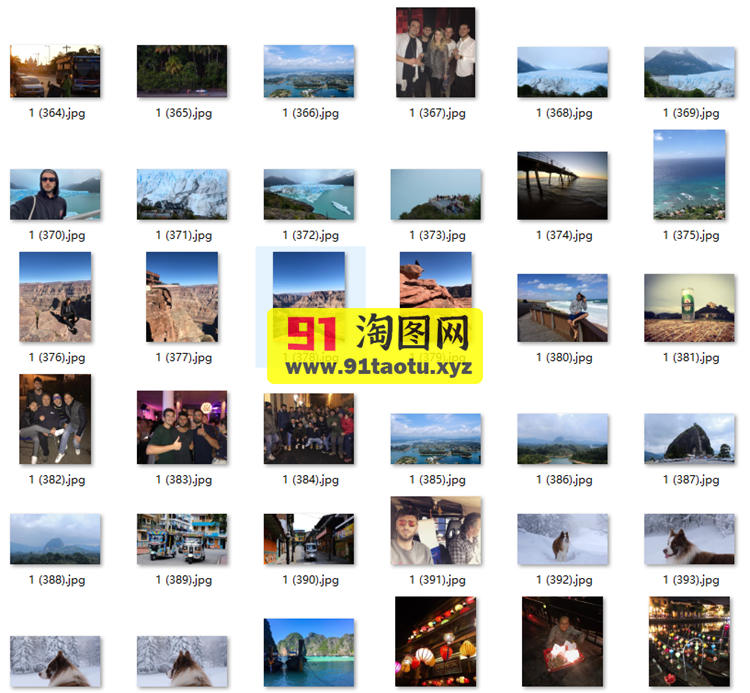This screenshot has height=693, width=750.
Task: Click the file name 1 (364).jpg
Action: point(57,113)
